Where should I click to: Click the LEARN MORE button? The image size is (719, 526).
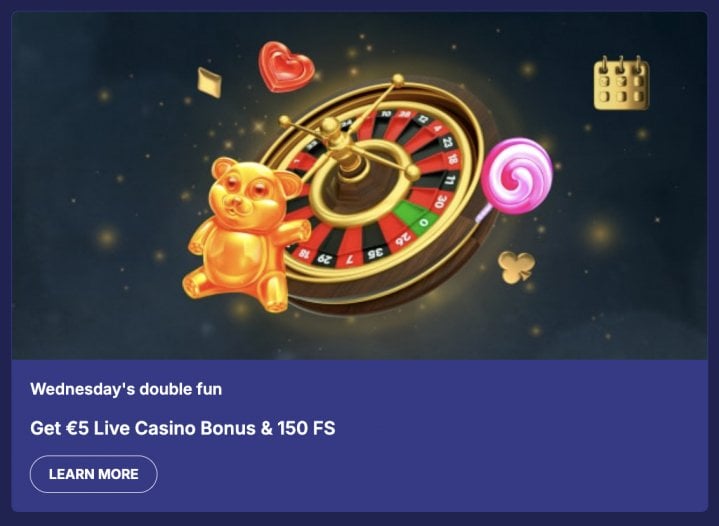[94, 474]
